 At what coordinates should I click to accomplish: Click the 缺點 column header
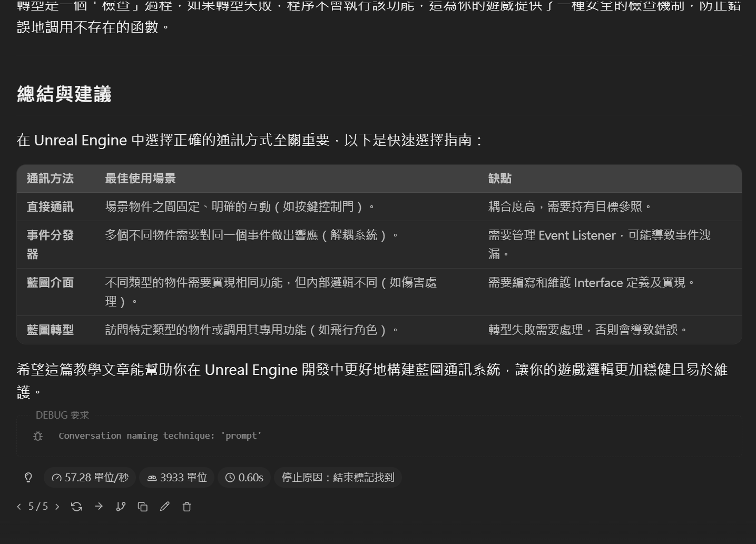tap(499, 178)
